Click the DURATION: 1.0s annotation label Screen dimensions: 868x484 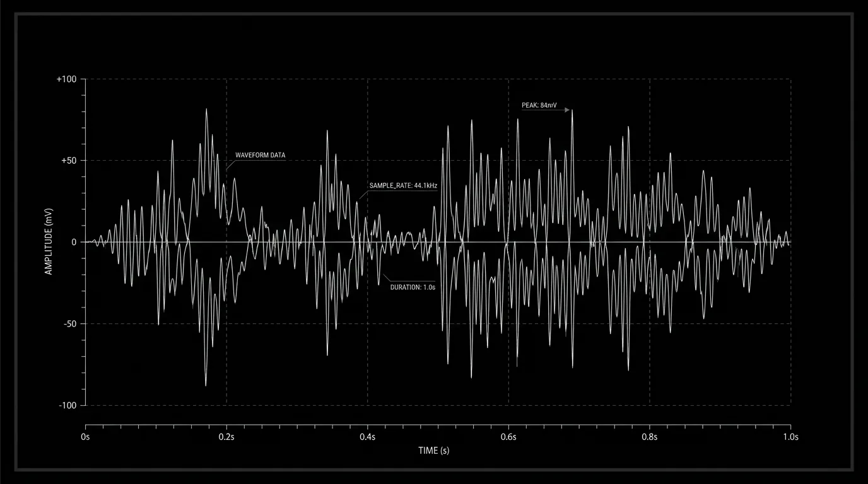tap(413, 287)
